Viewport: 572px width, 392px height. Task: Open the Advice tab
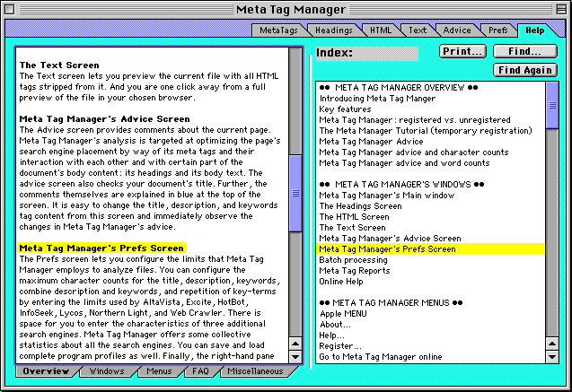click(457, 30)
